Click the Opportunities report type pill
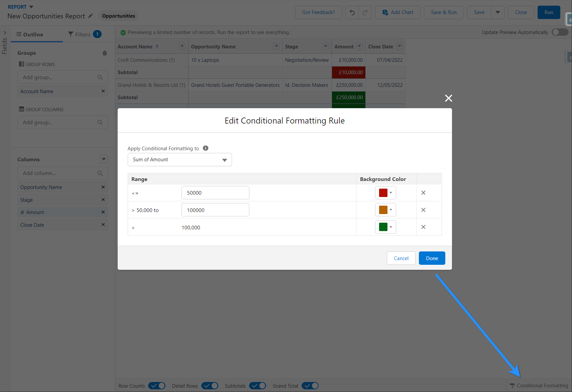The image size is (572, 392). tap(119, 16)
